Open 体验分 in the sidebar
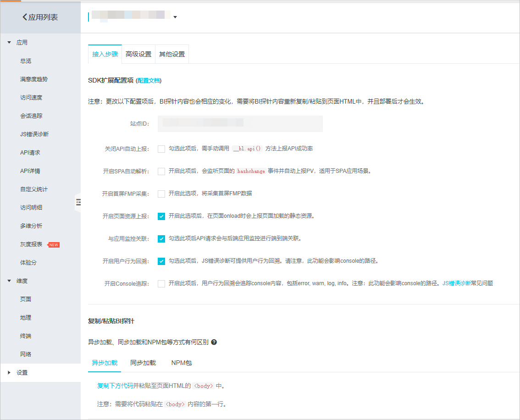The height and width of the screenshot is (420, 520). [x=28, y=263]
